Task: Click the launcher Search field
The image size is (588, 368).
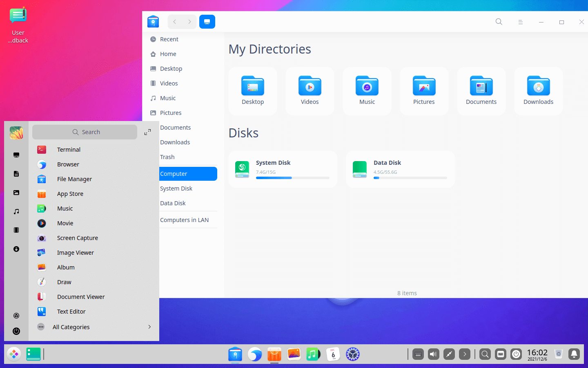Action: [85, 132]
